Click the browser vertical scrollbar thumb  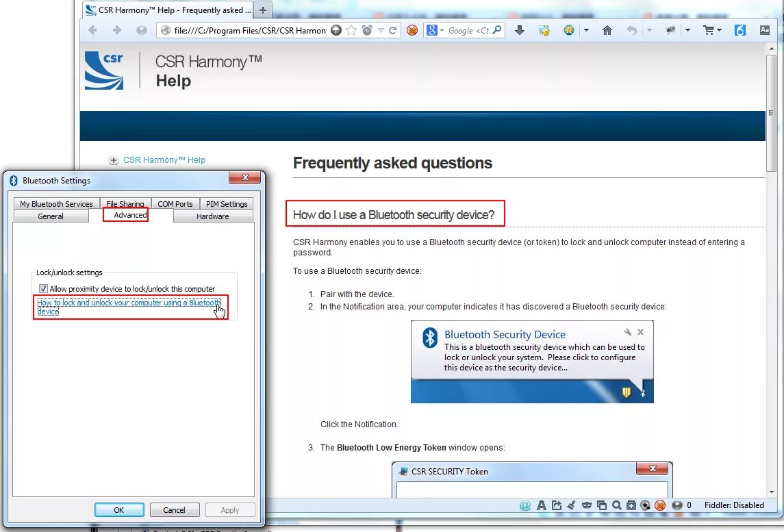click(770, 114)
